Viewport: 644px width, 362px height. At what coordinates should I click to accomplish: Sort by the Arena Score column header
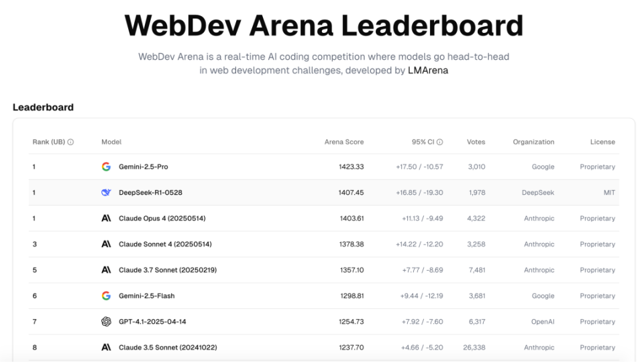pos(344,142)
